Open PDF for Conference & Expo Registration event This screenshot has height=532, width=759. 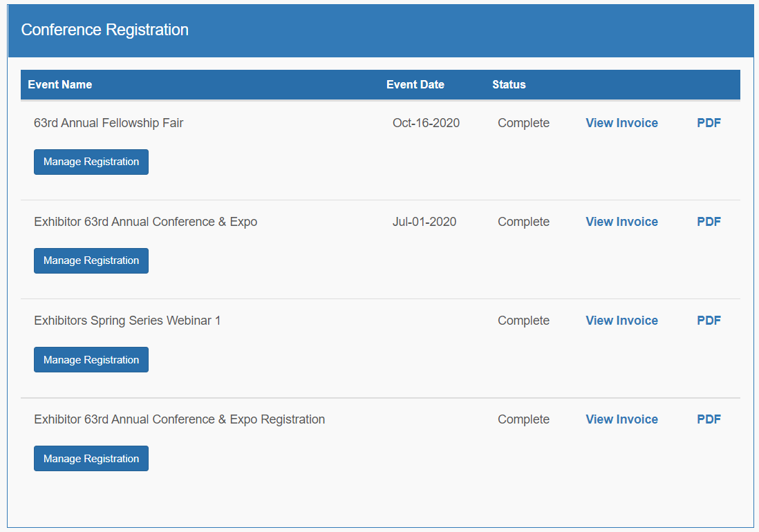[x=709, y=419]
